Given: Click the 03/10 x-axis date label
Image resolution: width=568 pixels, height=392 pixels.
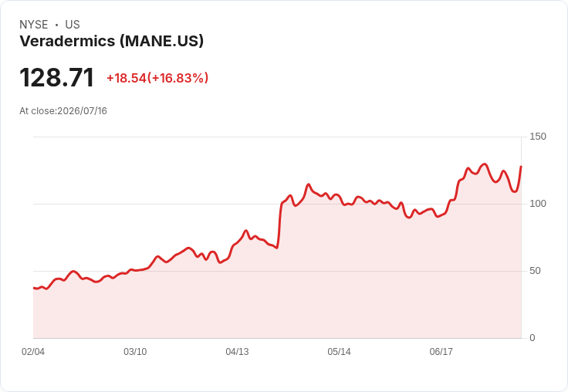Looking at the screenshot, I should point(135,351).
